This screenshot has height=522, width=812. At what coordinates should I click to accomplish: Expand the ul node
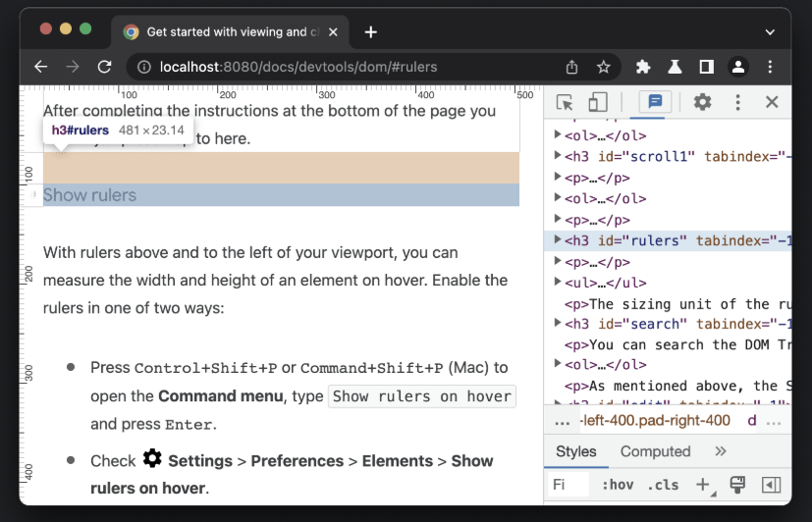558,282
